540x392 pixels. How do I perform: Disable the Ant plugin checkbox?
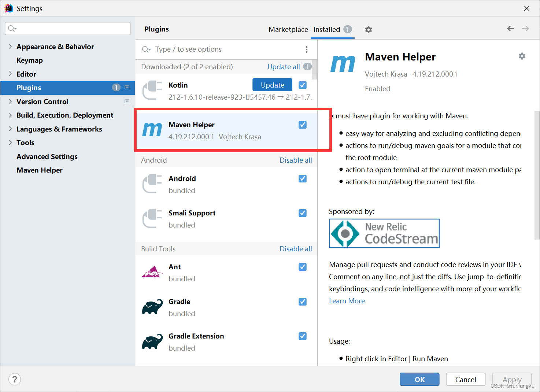303,267
